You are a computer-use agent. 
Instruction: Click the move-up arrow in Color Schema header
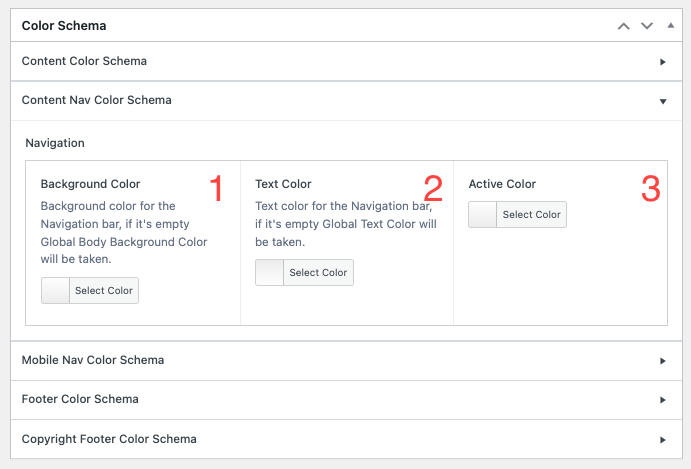[x=624, y=26]
